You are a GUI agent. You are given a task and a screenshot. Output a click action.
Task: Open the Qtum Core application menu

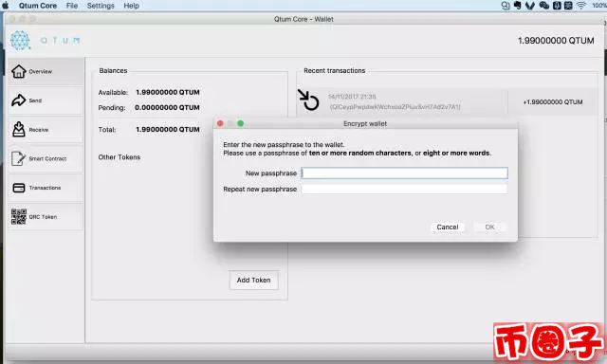(x=38, y=6)
